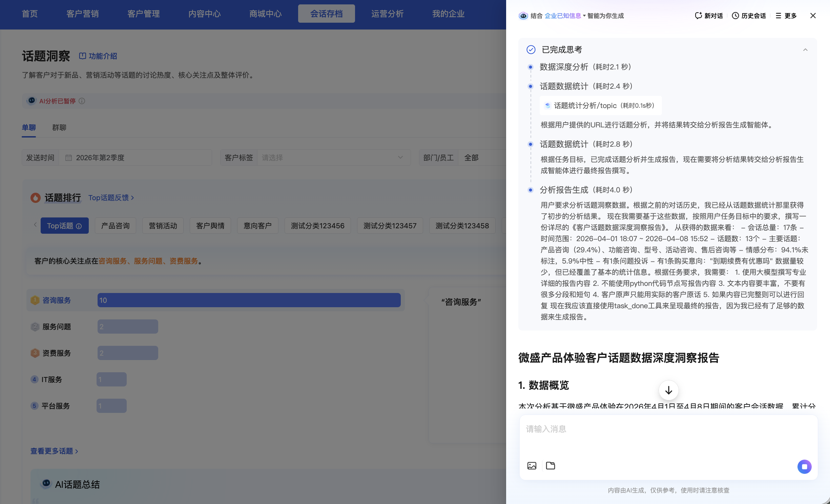The image size is (830, 504).
Task: Click the info icon beside AI分析已暂停
Action: click(x=82, y=101)
